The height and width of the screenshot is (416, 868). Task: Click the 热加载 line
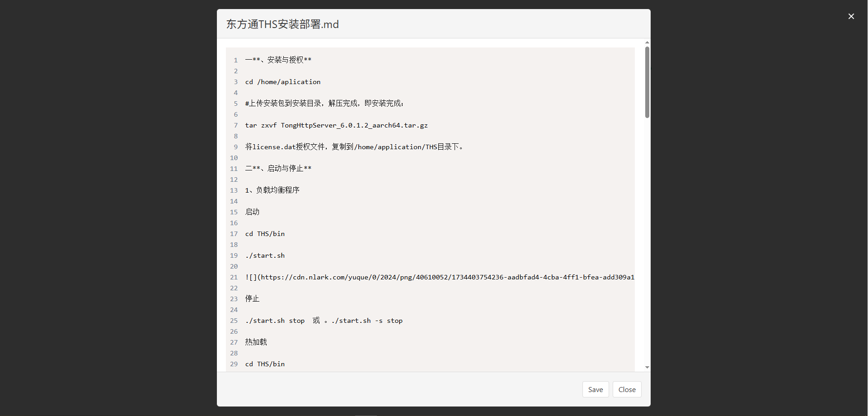(x=256, y=342)
